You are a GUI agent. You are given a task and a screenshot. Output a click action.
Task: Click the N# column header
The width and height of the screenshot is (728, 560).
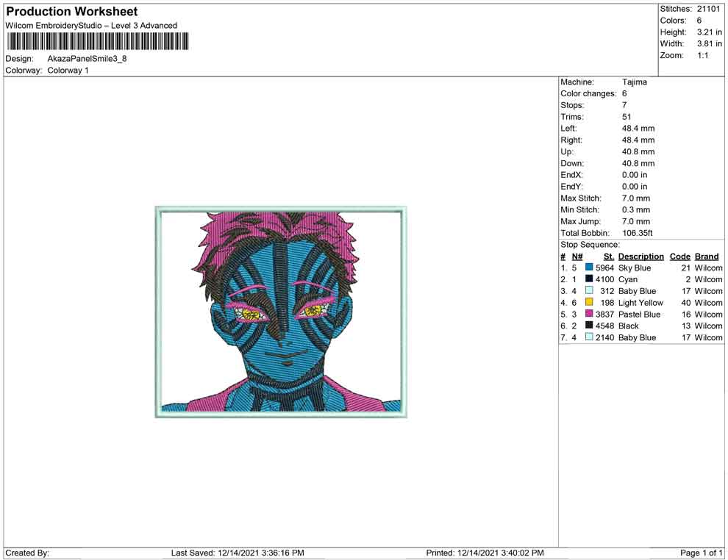pos(577,256)
